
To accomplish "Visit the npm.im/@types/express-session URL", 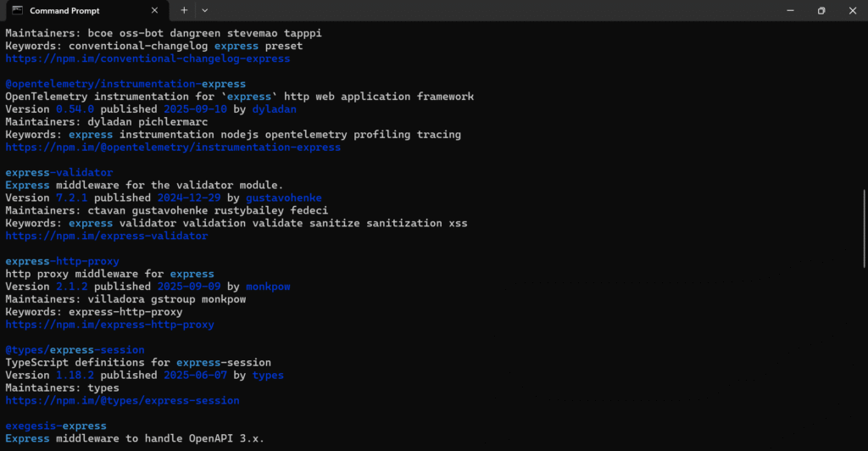I will 122,400.
